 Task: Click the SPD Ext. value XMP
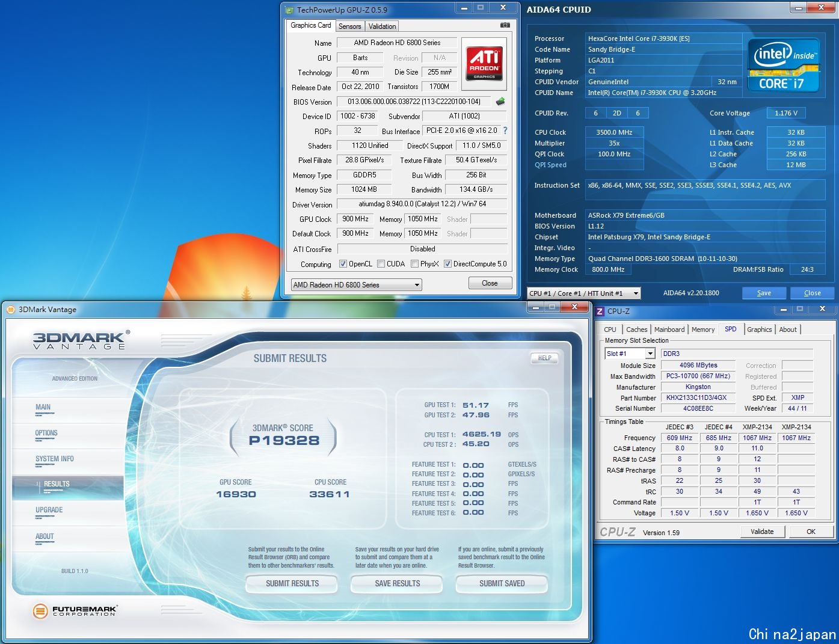(798, 397)
